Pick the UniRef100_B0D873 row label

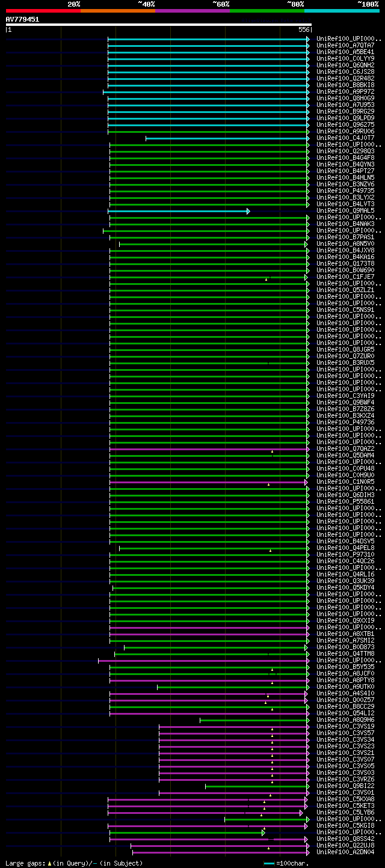coord(345,647)
